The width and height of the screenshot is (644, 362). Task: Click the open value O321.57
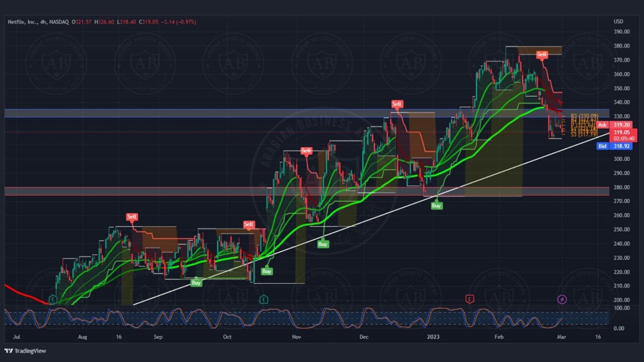coord(82,22)
